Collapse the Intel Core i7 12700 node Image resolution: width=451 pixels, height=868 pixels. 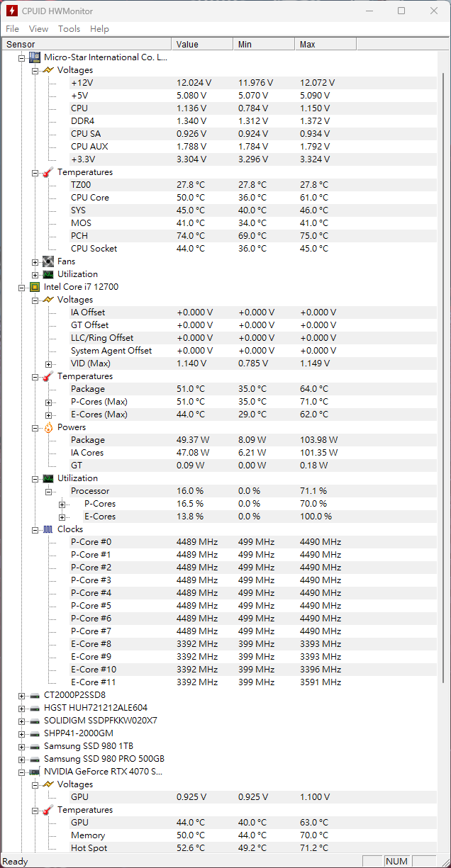tap(21, 287)
